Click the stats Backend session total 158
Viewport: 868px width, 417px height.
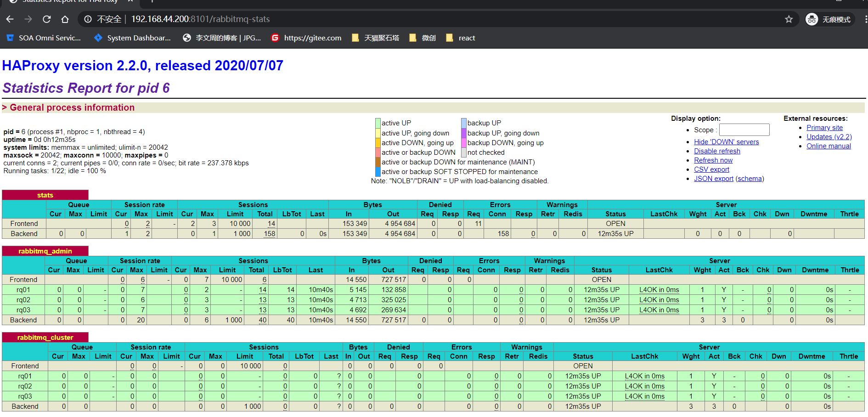tap(270, 234)
